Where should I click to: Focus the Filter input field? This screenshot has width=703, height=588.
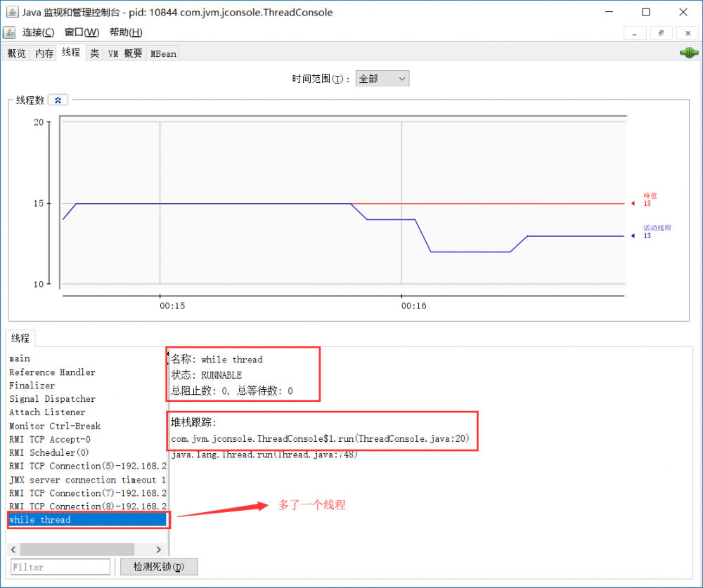point(60,567)
